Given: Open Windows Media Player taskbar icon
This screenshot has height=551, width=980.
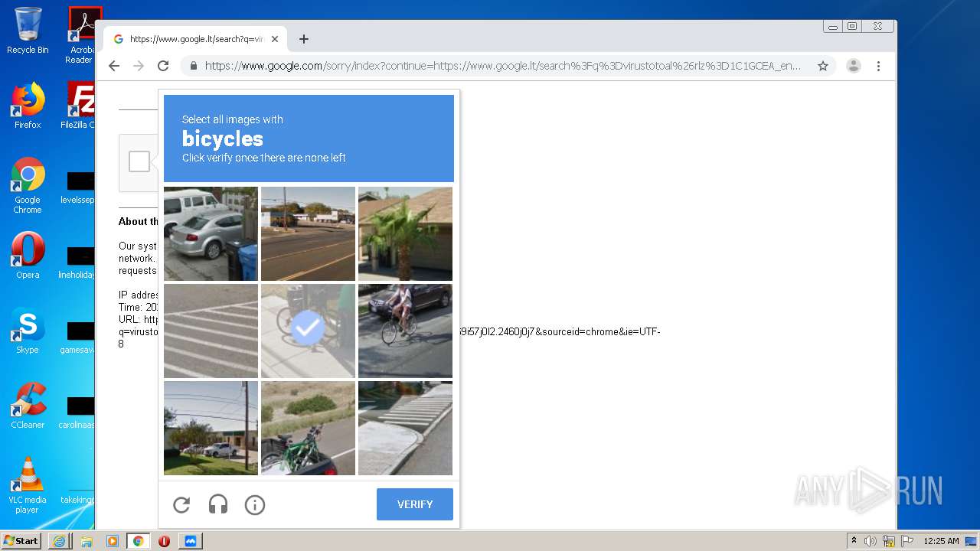Looking at the screenshot, I should coord(113,541).
